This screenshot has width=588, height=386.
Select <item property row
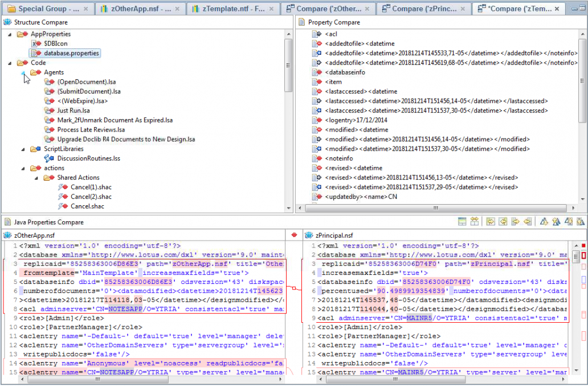[x=333, y=82]
